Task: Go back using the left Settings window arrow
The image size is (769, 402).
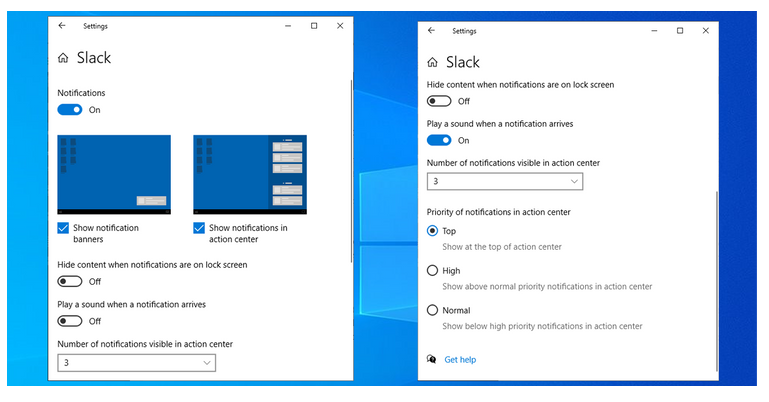Action: point(62,25)
